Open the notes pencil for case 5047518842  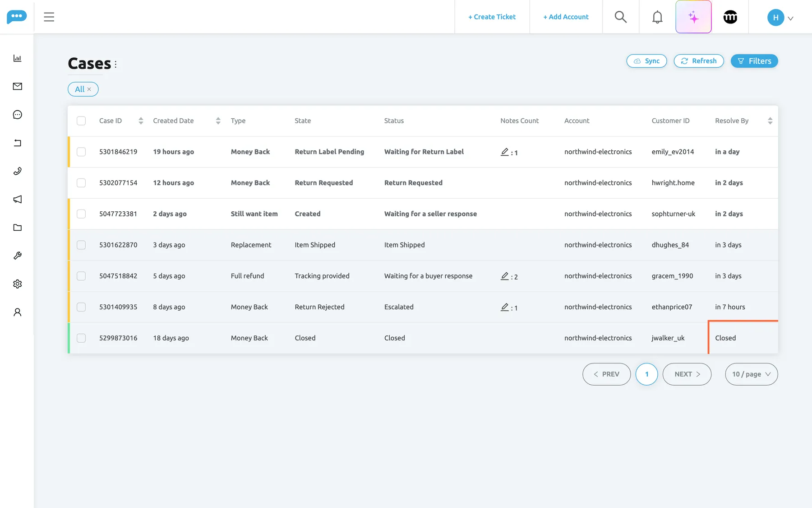tap(504, 276)
